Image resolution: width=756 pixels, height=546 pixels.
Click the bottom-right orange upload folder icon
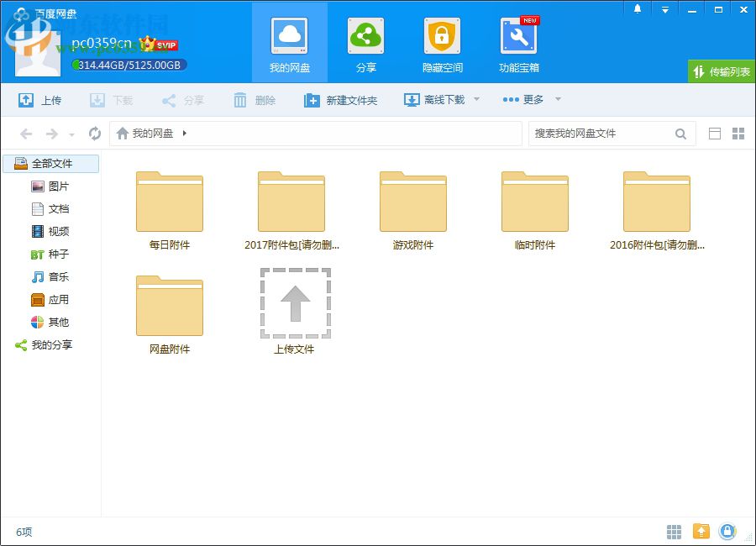701,532
